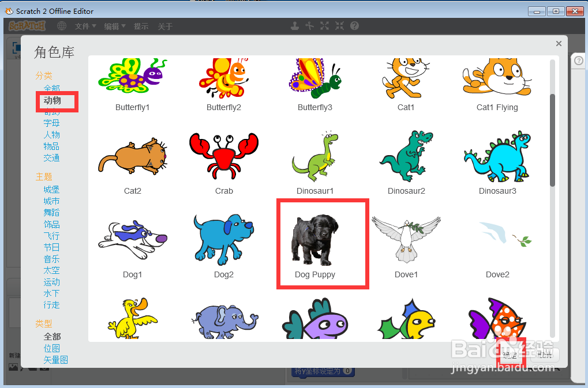This screenshot has width=588, height=388.
Task: Choose the yellow and green fish sprite
Action: coord(406,320)
